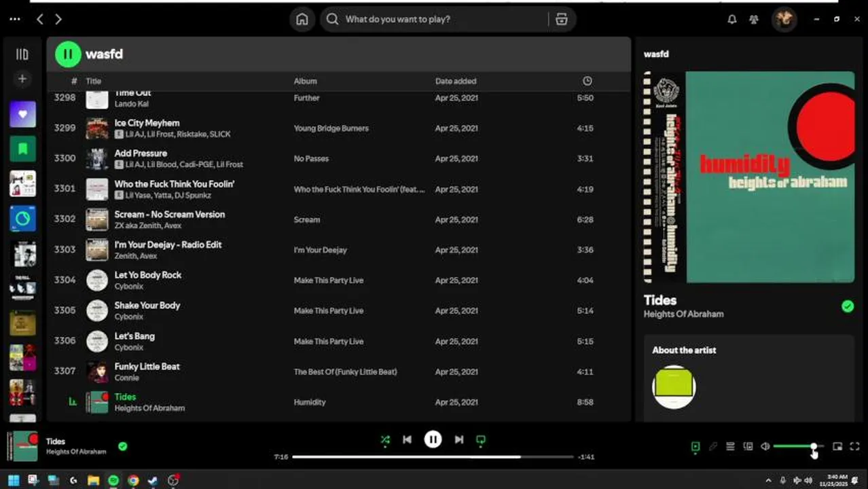Select the track 'Ice City Meyhem'
This screenshot has height=489, width=868.
tap(147, 123)
